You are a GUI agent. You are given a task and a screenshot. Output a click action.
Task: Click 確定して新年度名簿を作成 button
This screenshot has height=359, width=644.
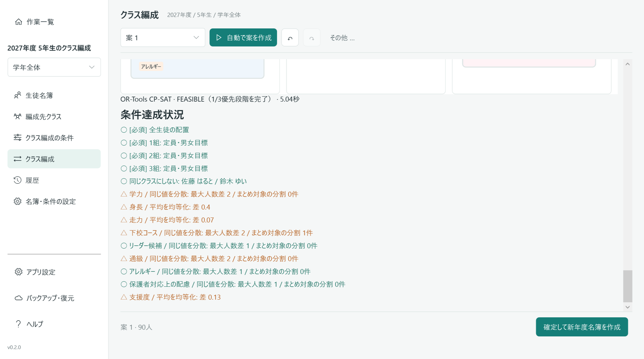pyautogui.click(x=582, y=327)
